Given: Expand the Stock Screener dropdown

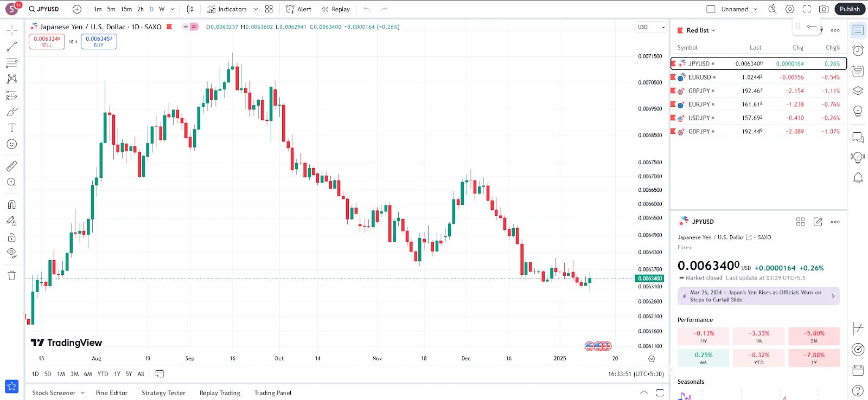Looking at the screenshot, I should point(83,393).
